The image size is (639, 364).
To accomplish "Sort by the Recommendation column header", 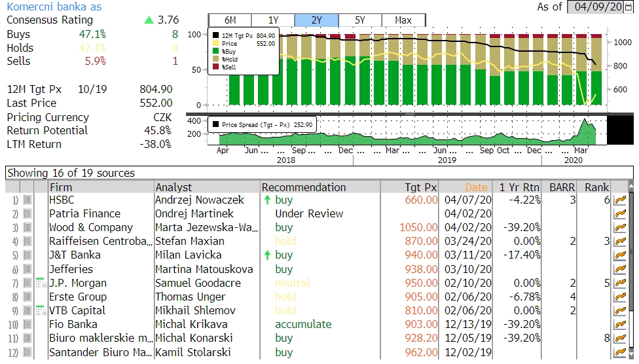I will pos(320,187).
